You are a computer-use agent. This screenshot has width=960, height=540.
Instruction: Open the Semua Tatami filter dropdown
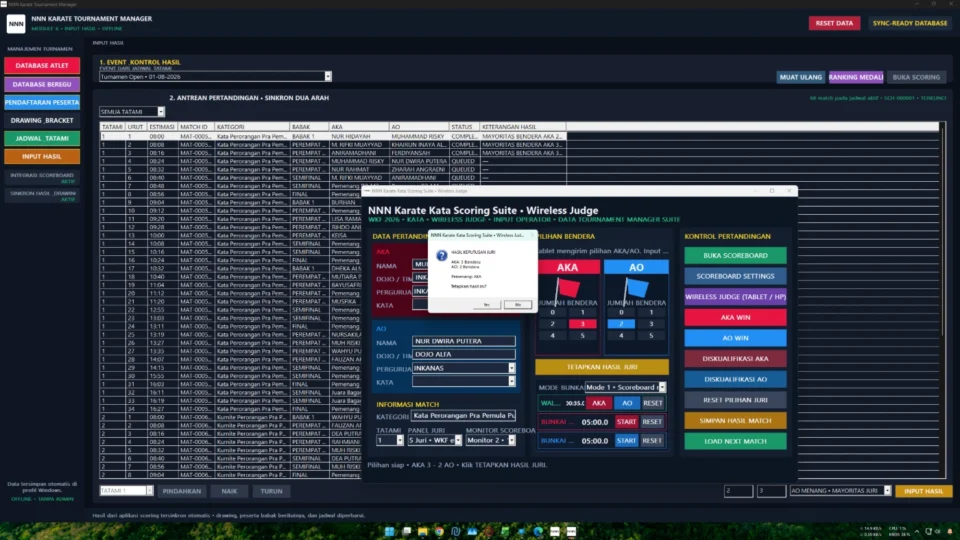[x=160, y=111]
